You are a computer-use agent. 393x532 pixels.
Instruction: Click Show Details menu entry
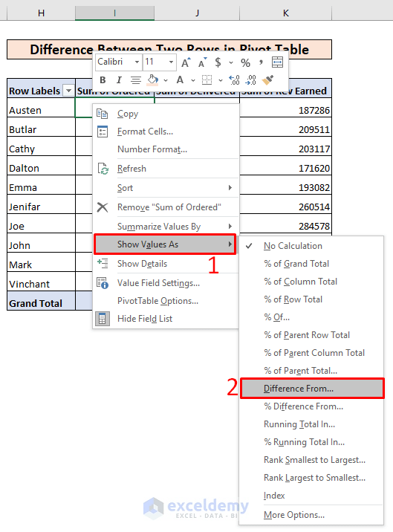[x=166, y=264]
